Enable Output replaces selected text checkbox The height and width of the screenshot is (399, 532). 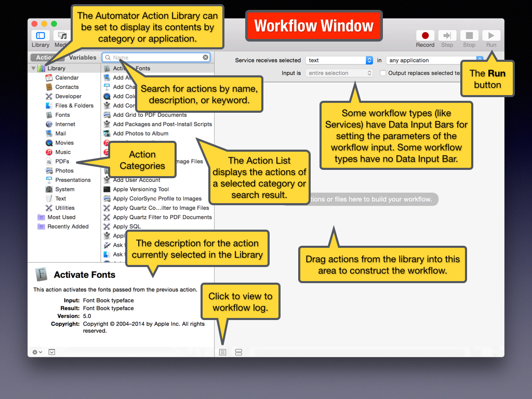pos(383,73)
